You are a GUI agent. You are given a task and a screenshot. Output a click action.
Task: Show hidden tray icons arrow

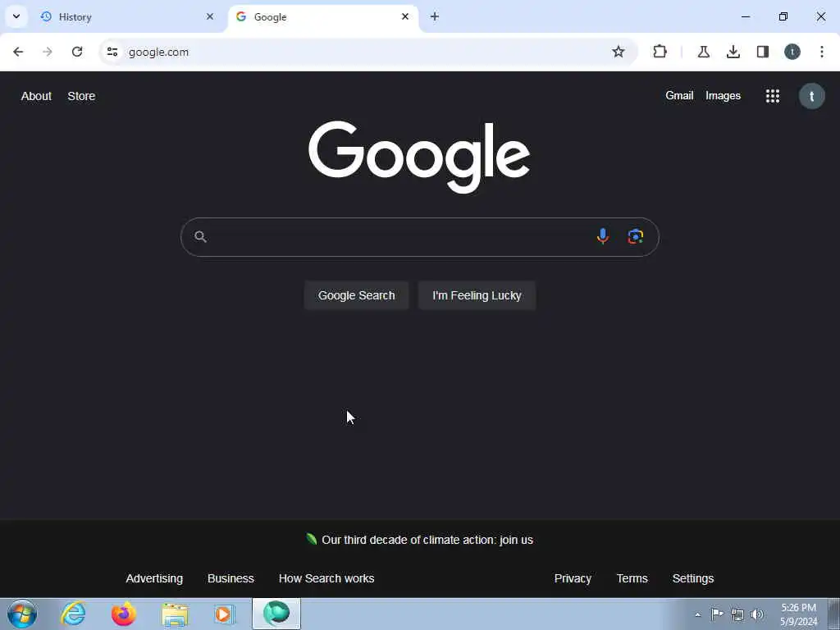tap(697, 614)
